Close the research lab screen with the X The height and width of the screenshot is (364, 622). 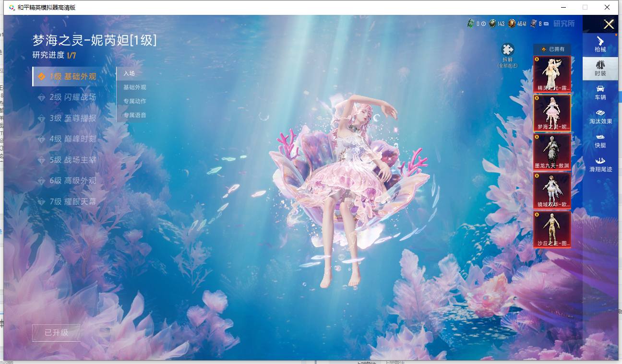[x=609, y=24]
